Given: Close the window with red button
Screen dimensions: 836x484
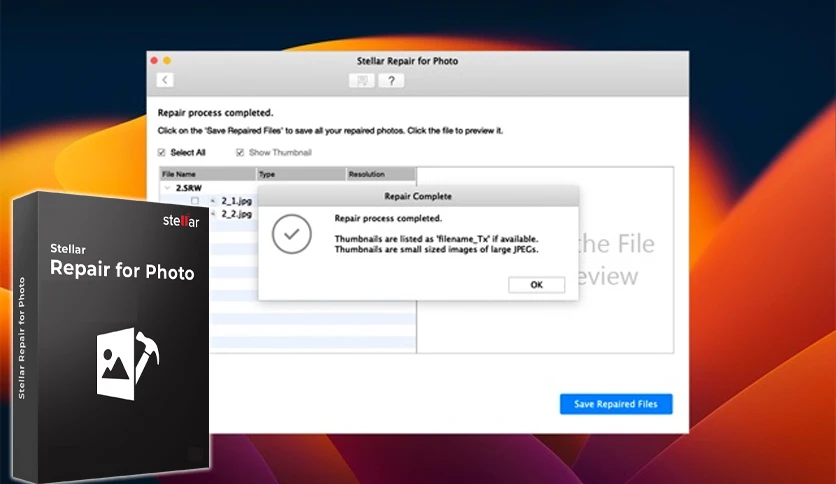Looking at the screenshot, I should [154, 61].
